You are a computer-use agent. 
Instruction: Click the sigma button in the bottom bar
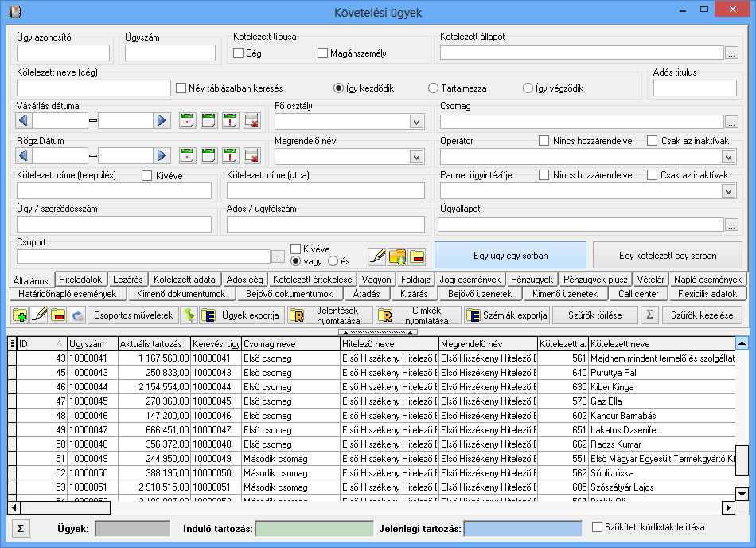[x=20, y=528]
